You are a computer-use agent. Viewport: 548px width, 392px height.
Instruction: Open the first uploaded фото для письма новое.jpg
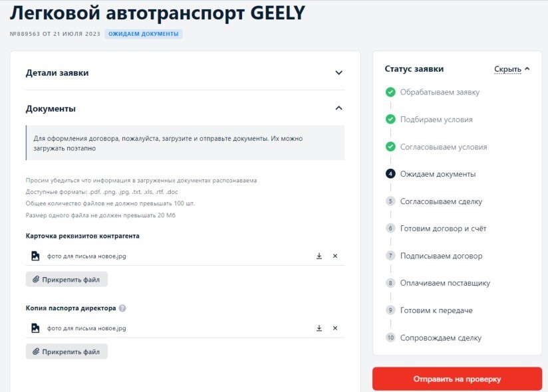[86, 256]
